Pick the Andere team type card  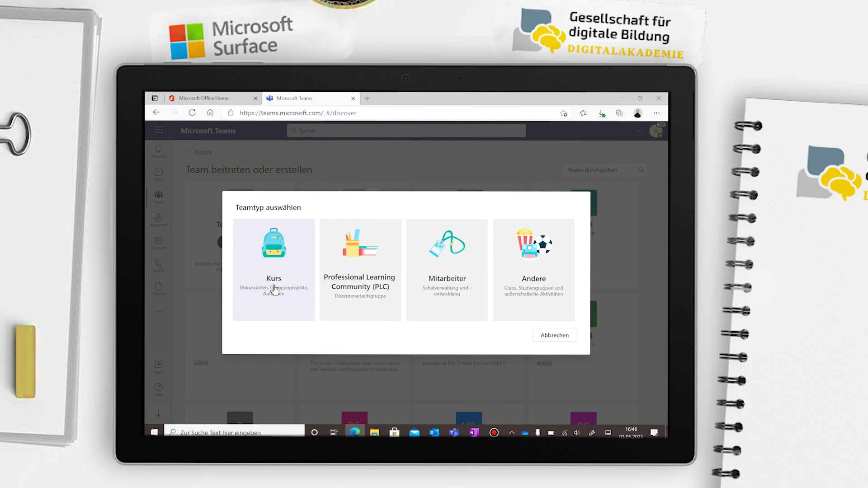533,270
